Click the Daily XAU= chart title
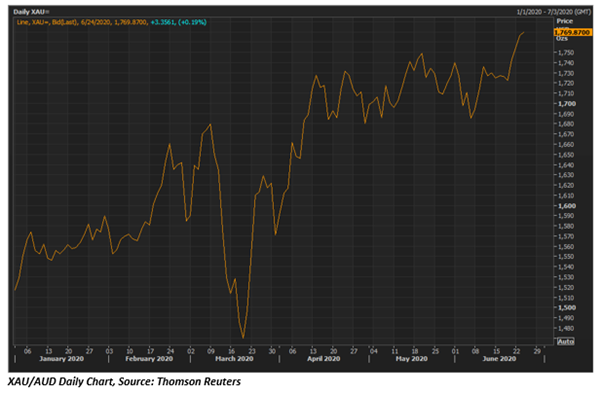602x395 pixels. [31, 12]
